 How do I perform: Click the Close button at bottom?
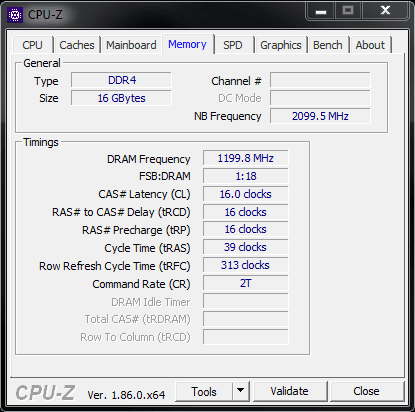click(366, 391)
